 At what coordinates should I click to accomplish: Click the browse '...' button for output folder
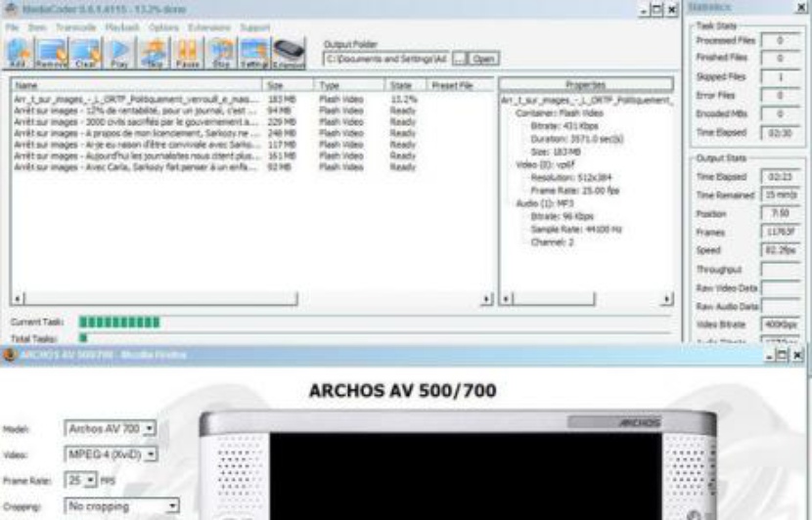(x=460, y=59)
